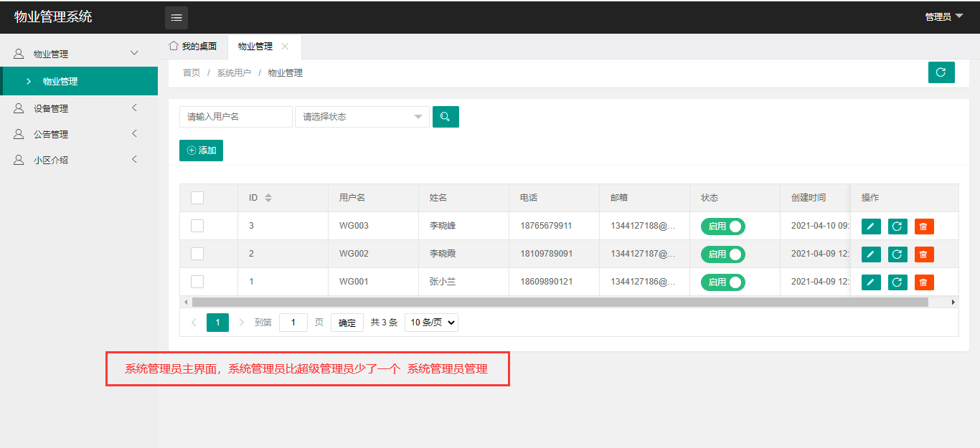The height and width of the screenshot is (448, 980).
Task: Focus the 请输入用户名 input field
Action: (x=236, y=117)
